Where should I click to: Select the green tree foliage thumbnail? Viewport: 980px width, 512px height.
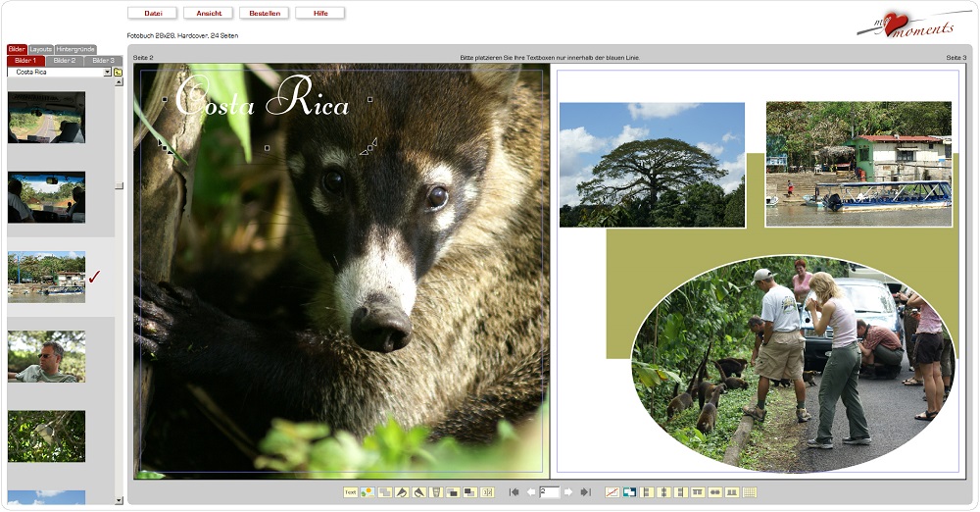pyautogui.click(x=46, y=436)
